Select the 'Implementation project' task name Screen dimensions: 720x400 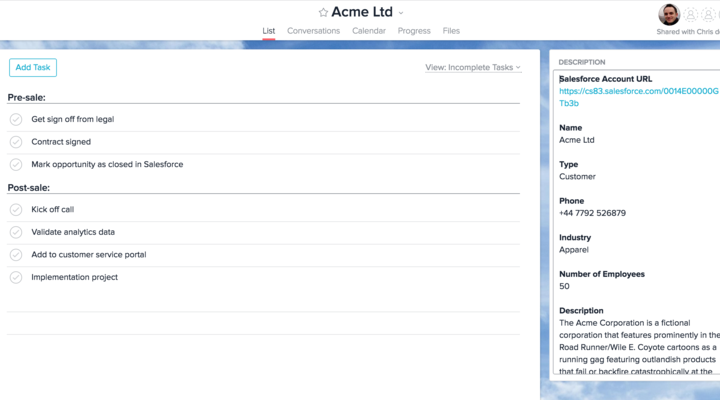pyautogui.click(x=74, y=277)
